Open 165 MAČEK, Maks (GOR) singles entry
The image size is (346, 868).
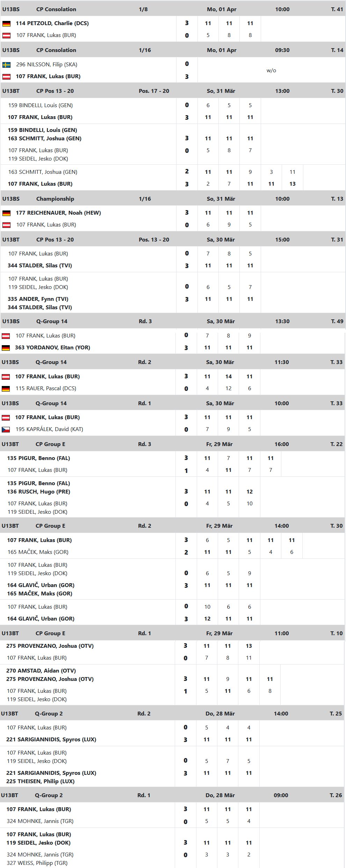[x=38, y=552]
